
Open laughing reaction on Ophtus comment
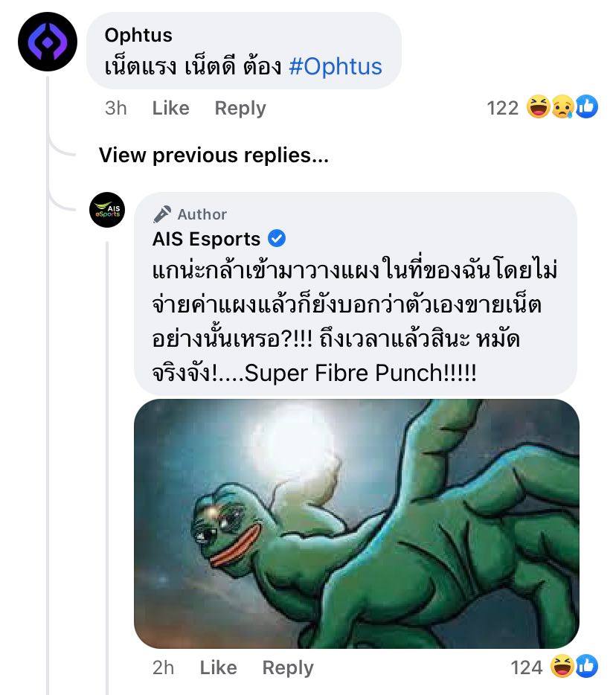tap(539, 107)
